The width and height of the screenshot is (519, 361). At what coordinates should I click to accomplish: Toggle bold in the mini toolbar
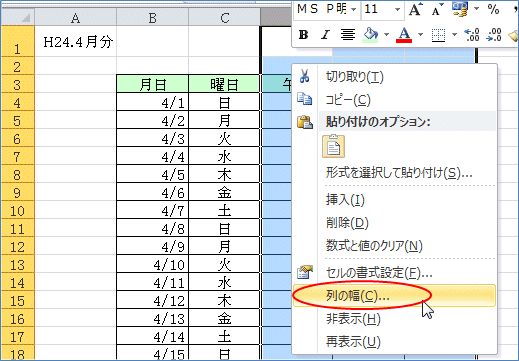(x=303, y=34)
